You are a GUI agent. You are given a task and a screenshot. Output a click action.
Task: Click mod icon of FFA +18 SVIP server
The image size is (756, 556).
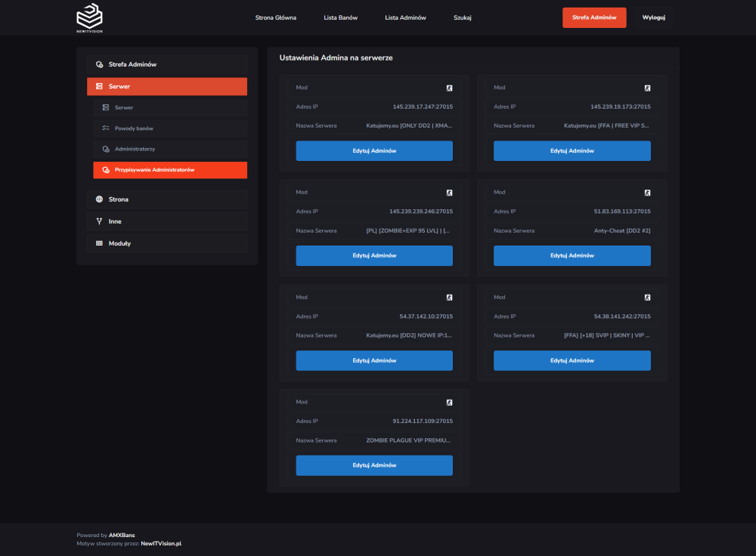point(648,298)
